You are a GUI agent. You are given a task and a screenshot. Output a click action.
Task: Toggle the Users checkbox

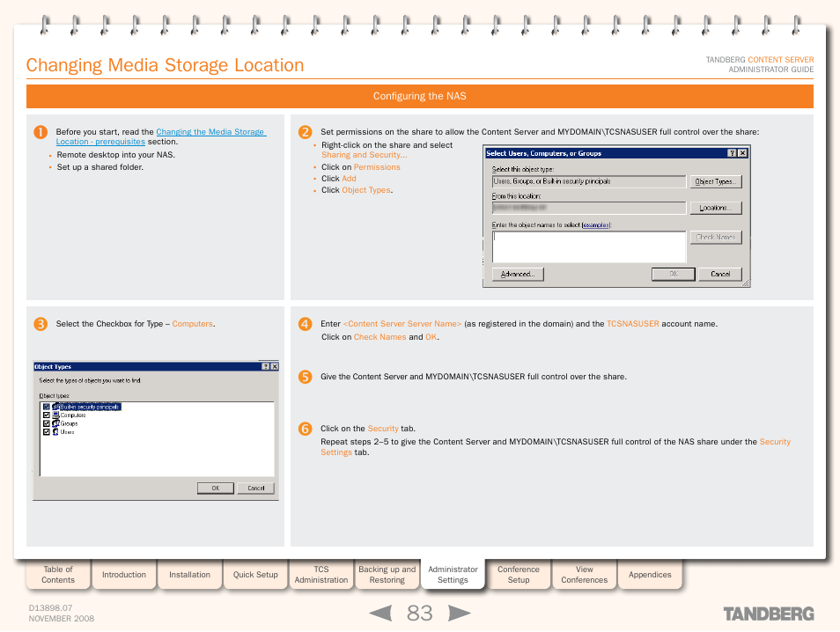click(x=47, y=431)
